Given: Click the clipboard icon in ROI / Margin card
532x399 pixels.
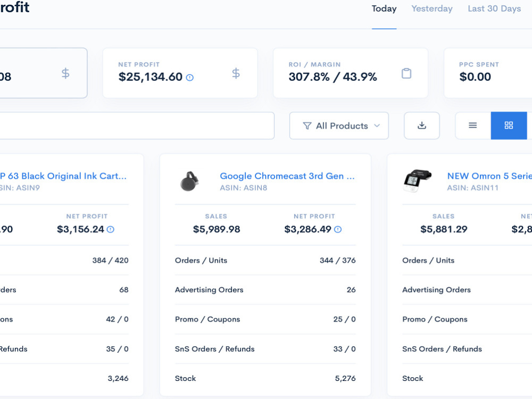Looking at the screenshot, I should pyautogui.click(x=406, y=73).
